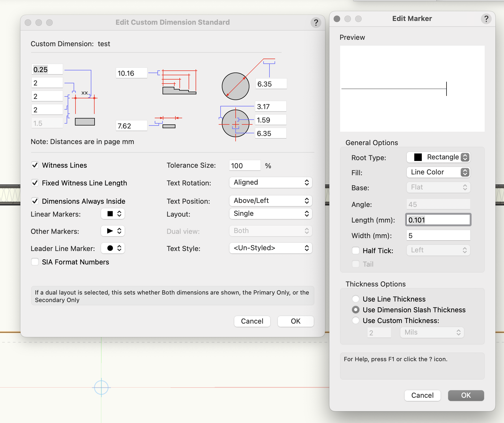Click the help icon on Edit Custom Dimension Standard
Screen dimensions: 504x423
click(316, 23)
